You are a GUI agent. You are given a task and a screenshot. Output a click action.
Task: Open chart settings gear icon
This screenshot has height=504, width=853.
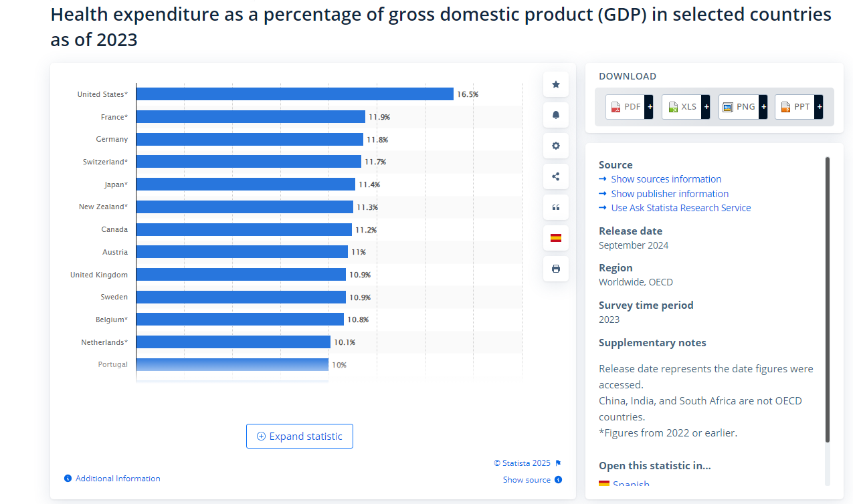(555, 146)
